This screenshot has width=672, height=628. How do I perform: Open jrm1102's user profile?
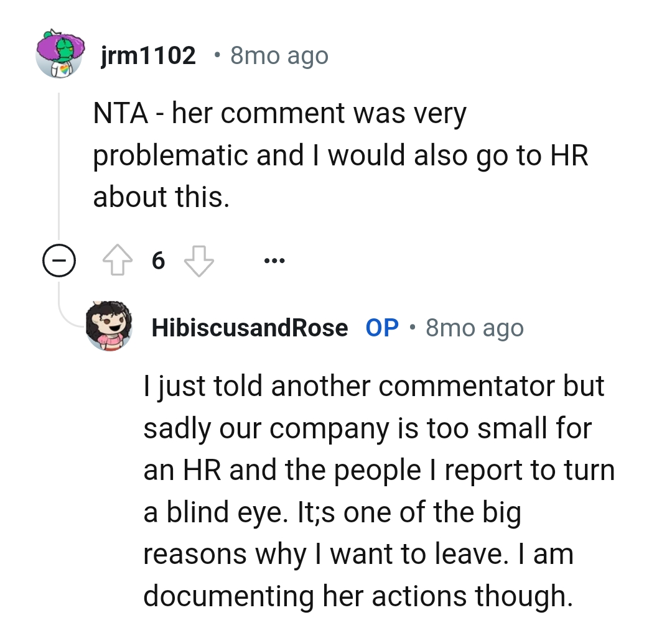(148, 56)
